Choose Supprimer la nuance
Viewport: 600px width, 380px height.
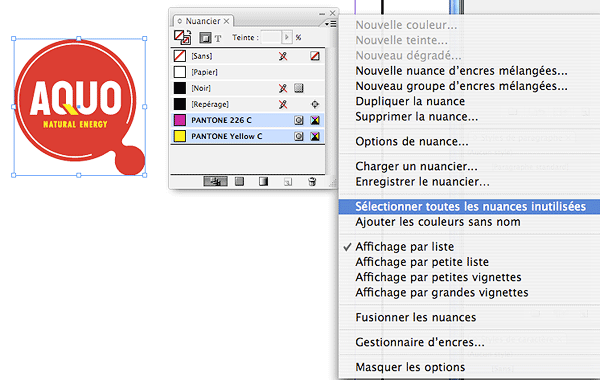(x=416, y=117)
